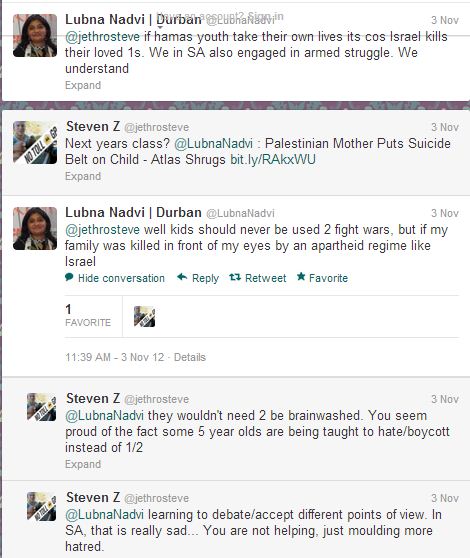Open the tweet Details link
The width and height of the screenshot is (470, 558).
coord(190,357)
